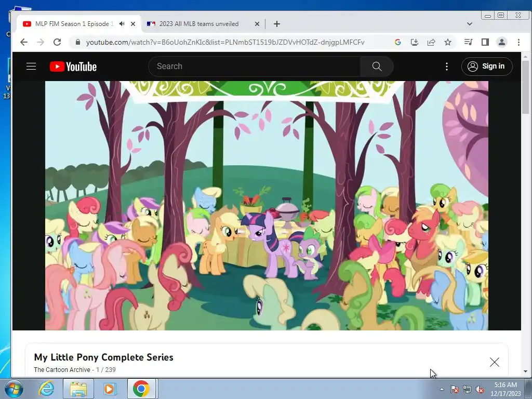Show hidden system tray icons
532x399 pixels.
(x=442, y=389)
